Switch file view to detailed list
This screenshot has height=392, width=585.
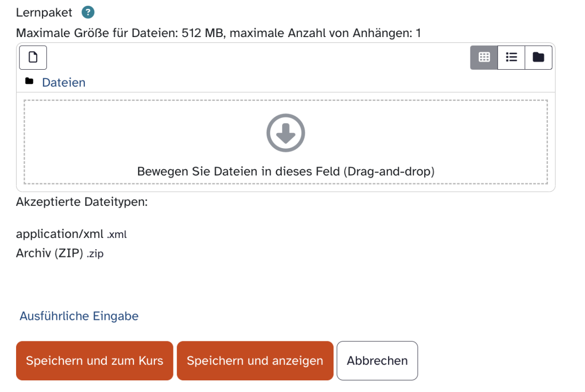[511, 58]
